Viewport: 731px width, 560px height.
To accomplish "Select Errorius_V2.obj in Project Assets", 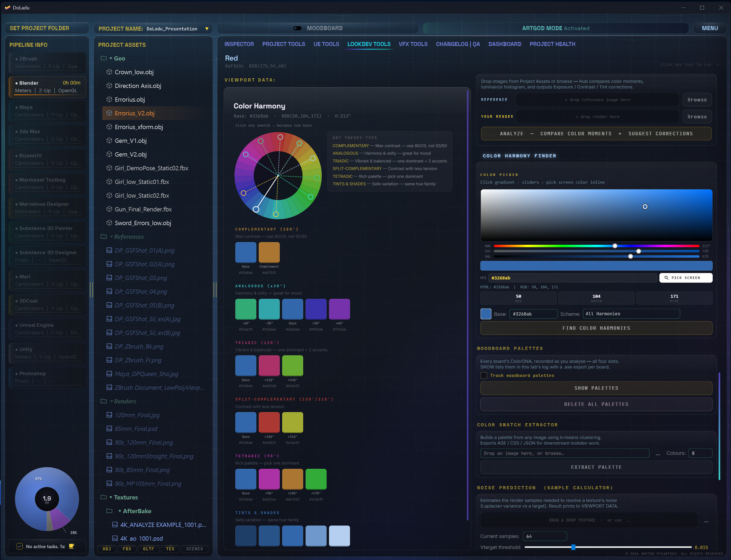I will tap(156, 113).
